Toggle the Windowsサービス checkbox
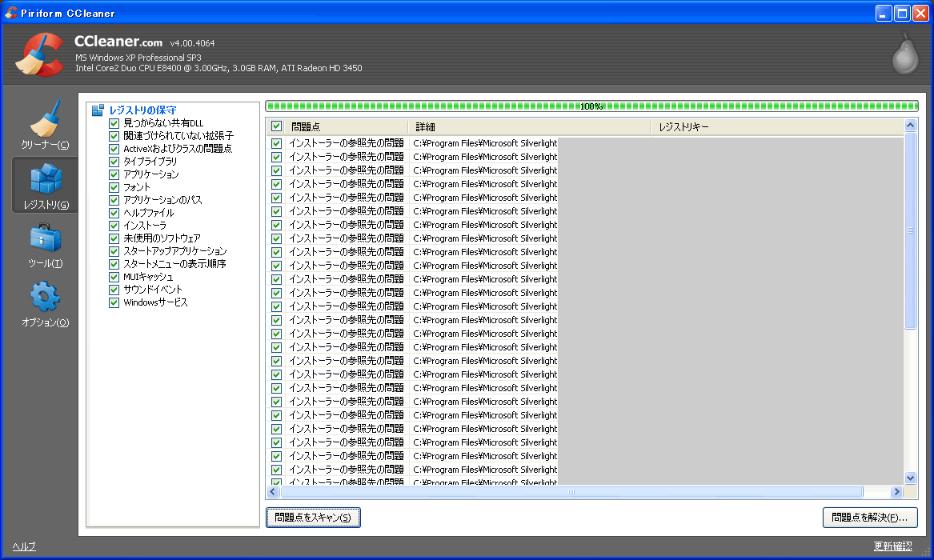This screenshot has width=934, height=560. [114, 302]
